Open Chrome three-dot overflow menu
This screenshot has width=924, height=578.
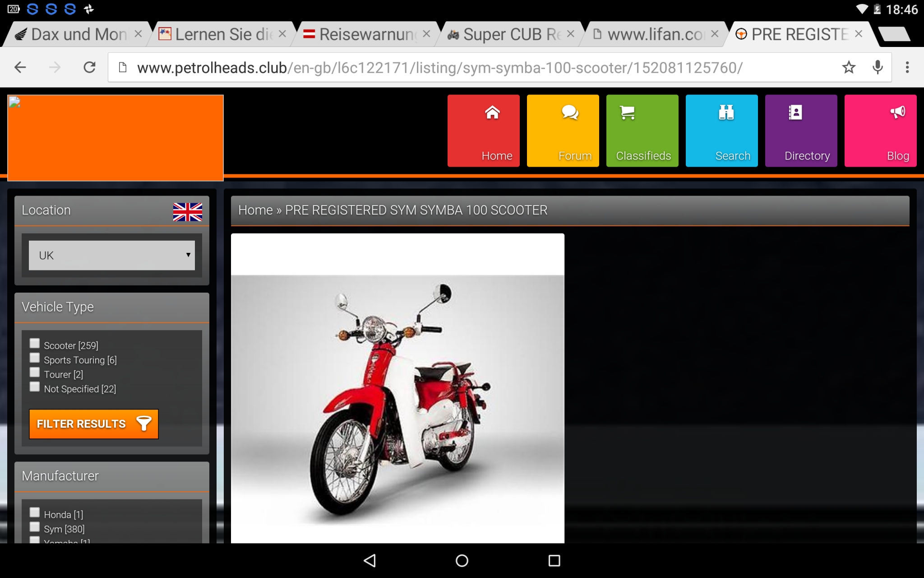tap(907, 68)
